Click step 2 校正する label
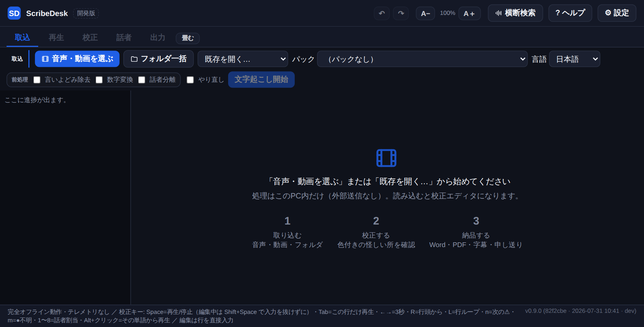 [376, 235]
